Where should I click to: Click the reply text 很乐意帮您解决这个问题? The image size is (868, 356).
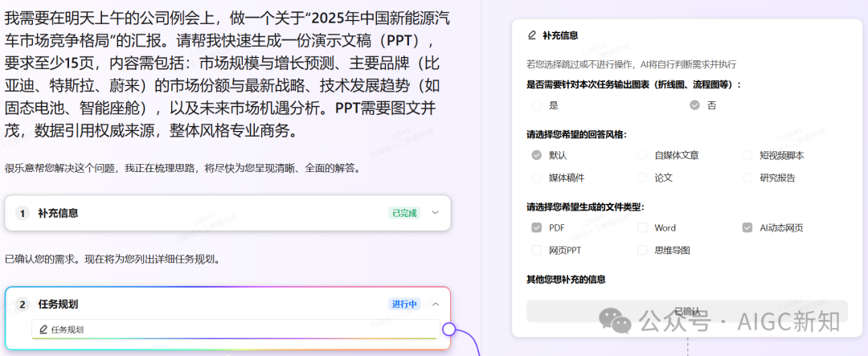(x=182, y=168)
